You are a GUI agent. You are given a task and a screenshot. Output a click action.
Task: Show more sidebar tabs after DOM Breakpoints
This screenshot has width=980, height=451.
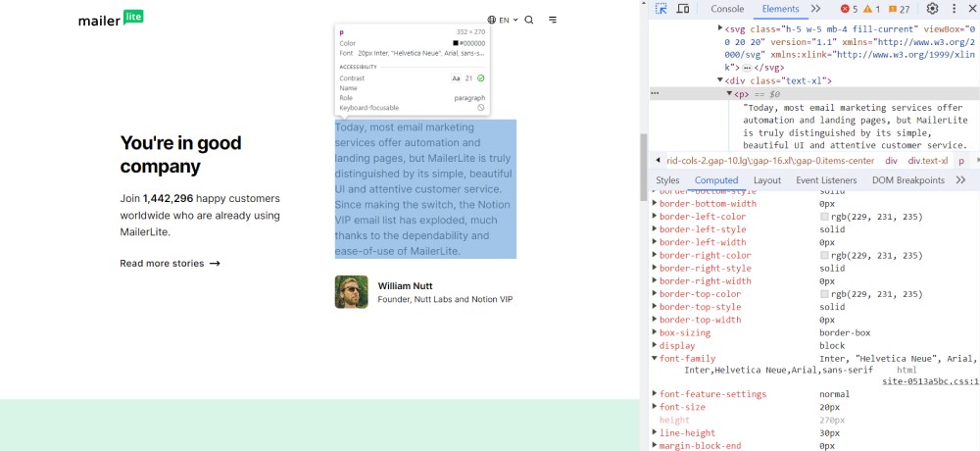tap(960, 180)
